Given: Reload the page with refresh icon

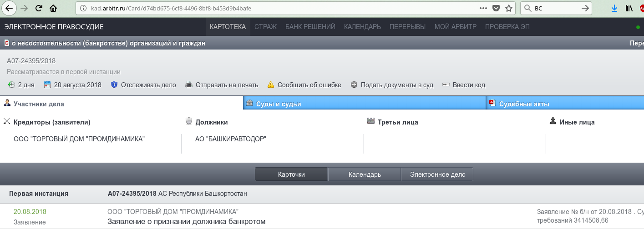Looking at the screenshot, I should [x=39, y=8].
